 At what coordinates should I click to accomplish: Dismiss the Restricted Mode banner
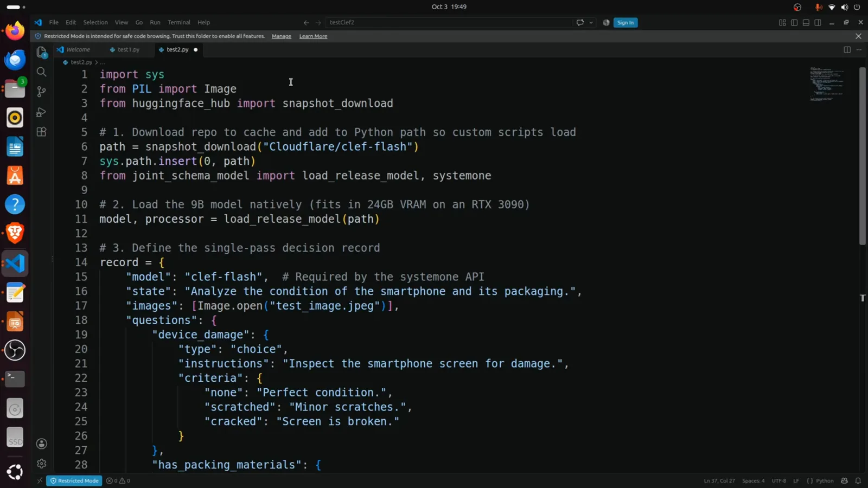click(x=858, y=36)
